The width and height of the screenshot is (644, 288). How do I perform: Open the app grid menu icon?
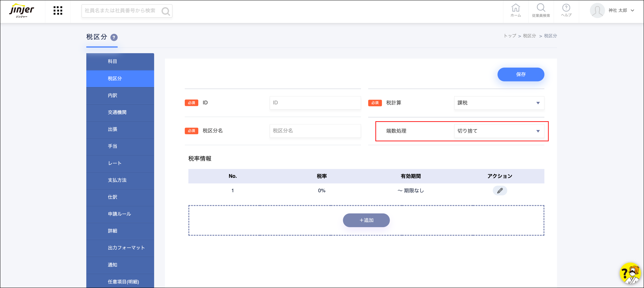tap(58, 10)
